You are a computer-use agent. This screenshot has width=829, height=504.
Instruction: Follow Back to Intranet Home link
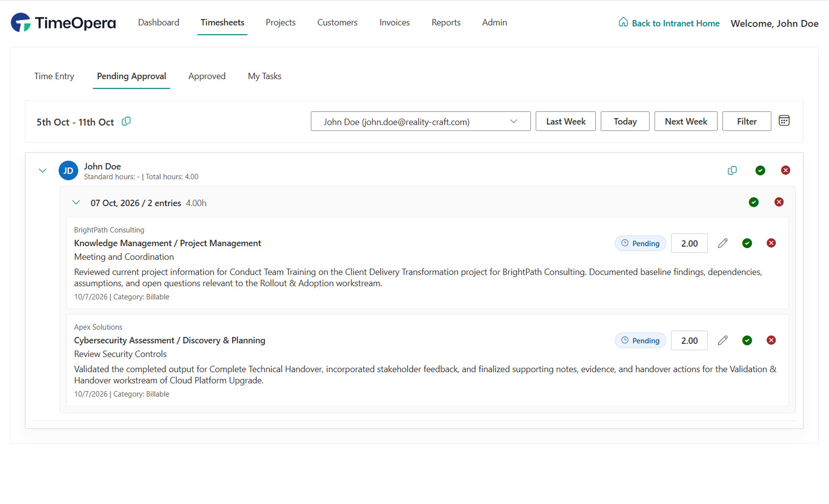[676, 23]
